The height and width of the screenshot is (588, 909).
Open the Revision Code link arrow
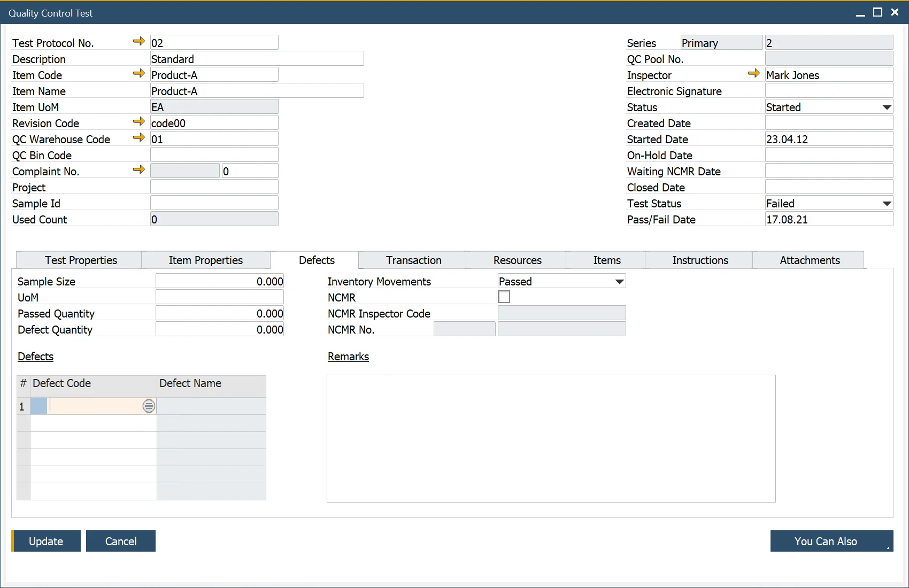139,121
